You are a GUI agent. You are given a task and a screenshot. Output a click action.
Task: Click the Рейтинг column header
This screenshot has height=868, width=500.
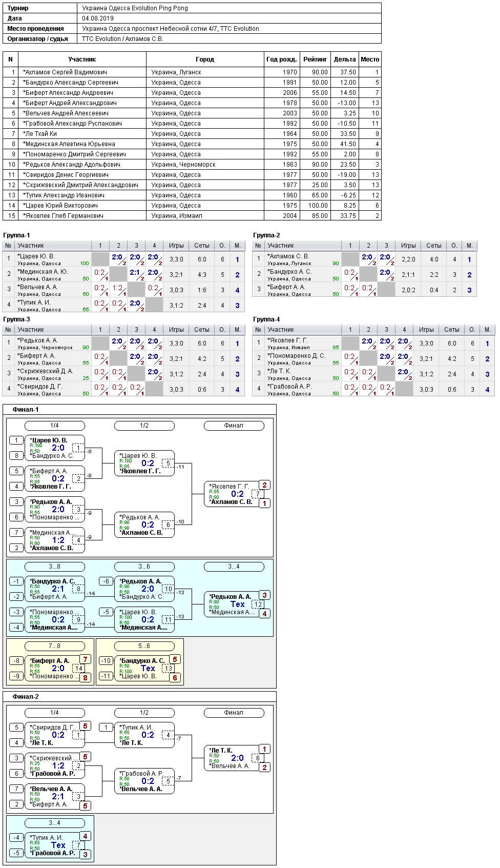tap(315, 59)
